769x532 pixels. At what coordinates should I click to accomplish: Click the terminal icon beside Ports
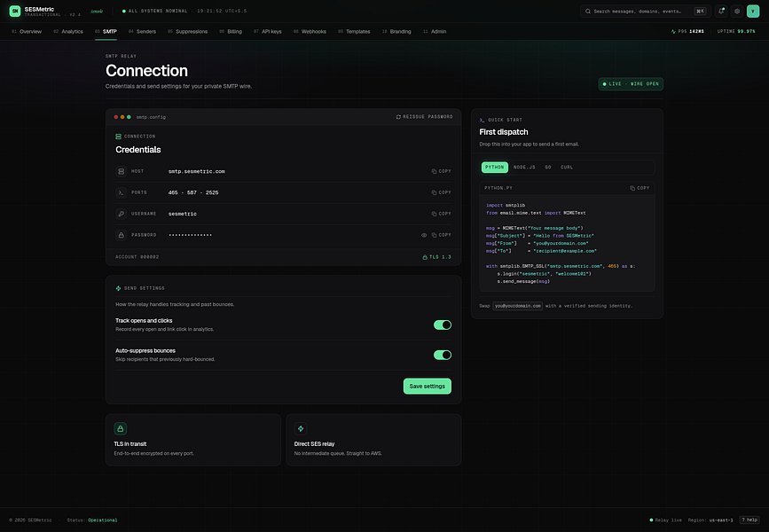[122, 192]
